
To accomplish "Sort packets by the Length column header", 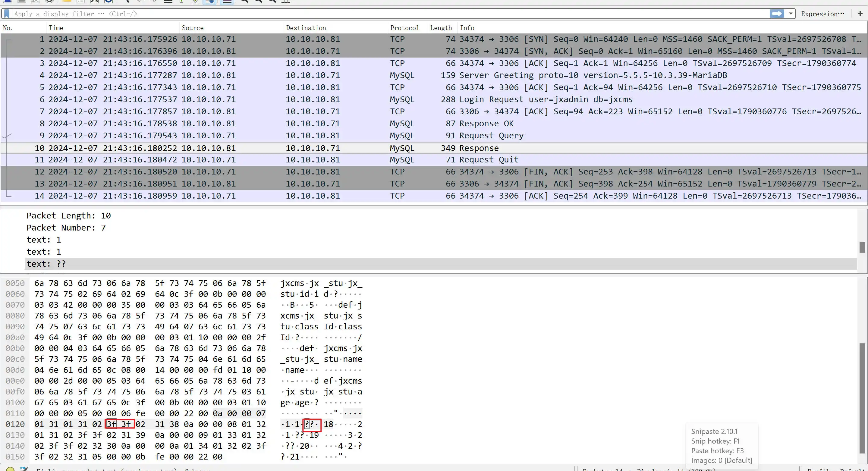I will click(441, 28).
